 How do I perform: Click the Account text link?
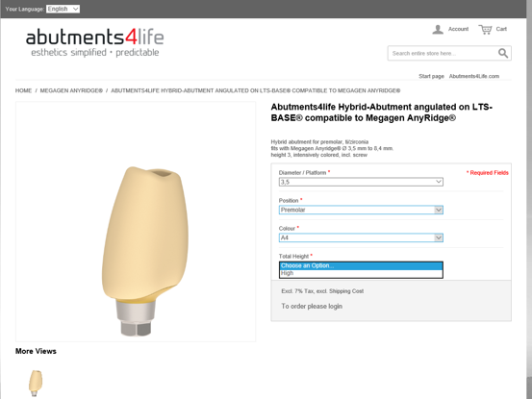(458, 29)
